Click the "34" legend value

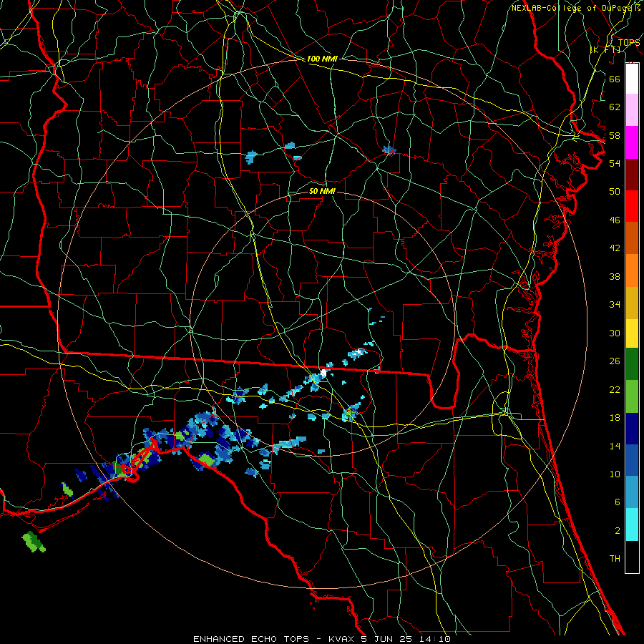pos(615,305)
